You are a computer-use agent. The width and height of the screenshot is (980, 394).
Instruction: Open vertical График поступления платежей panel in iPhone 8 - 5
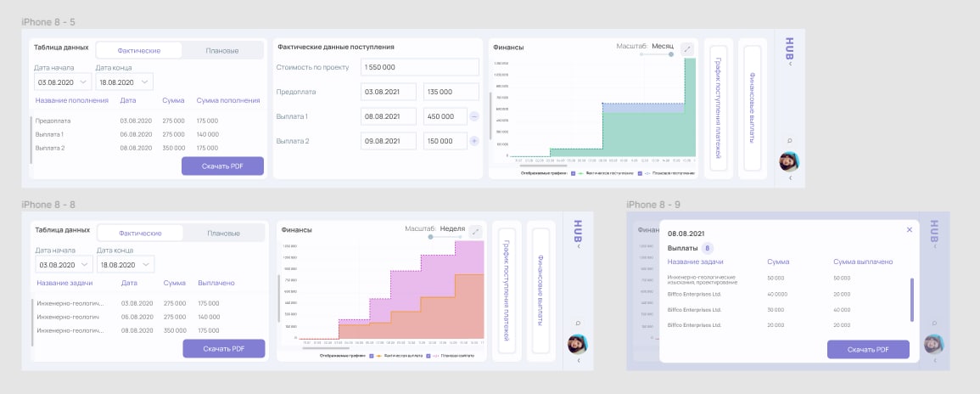[719, 108]
